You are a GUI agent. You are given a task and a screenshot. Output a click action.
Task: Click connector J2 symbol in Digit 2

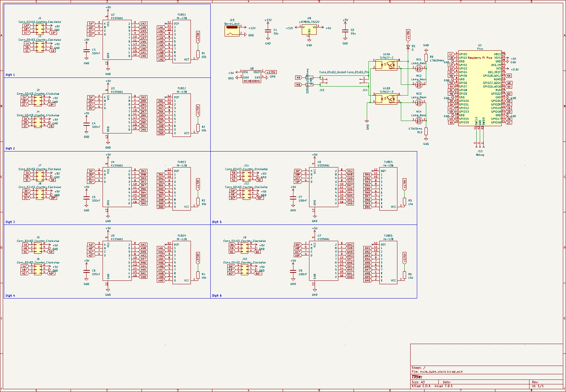point(38,101)
